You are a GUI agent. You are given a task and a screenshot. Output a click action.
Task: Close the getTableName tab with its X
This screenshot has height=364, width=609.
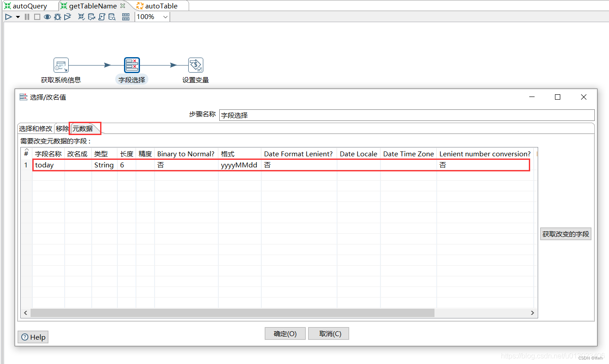point(123,6)
